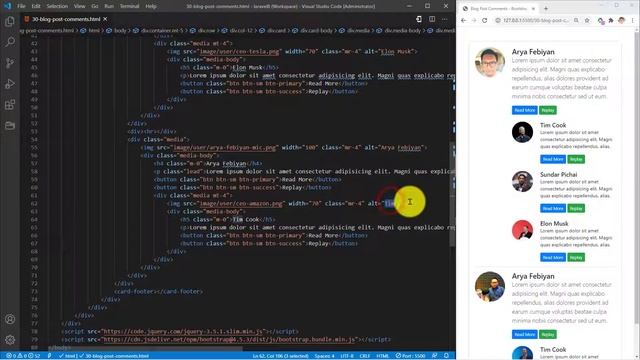Image resolution: width=640 pixels, height=360 pixels.
Task: Click the div.row breadcrumb segment
Action: [x=207, y=31]
